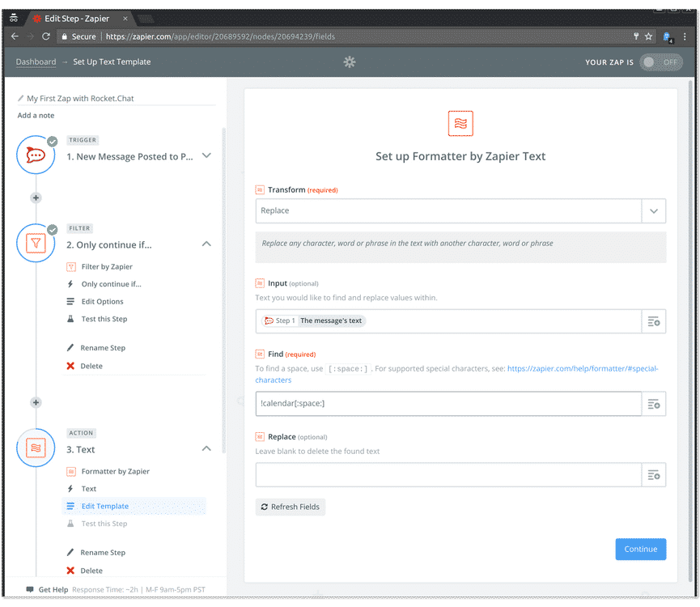The height and width of the screenshot is (607, 700).
Task: Collapse the Only continue if filter step
Action: (x=206, y=244)
